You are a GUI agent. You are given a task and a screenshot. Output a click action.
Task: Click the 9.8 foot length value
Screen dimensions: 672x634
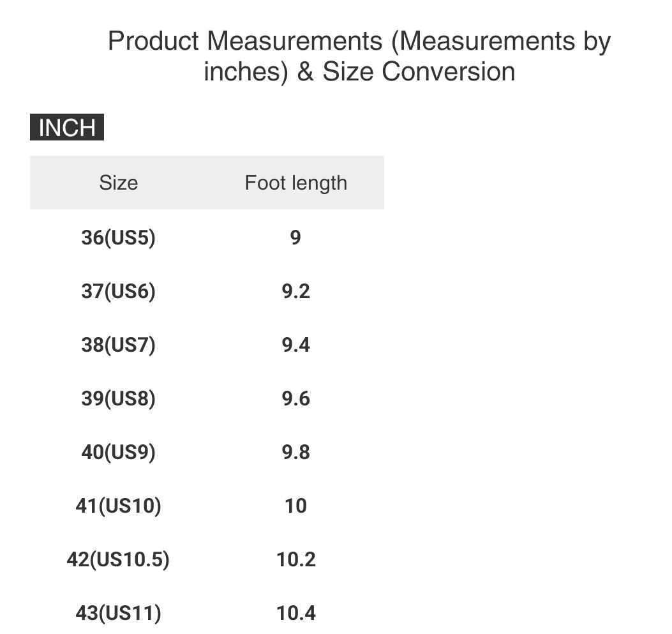coord(295,452)
